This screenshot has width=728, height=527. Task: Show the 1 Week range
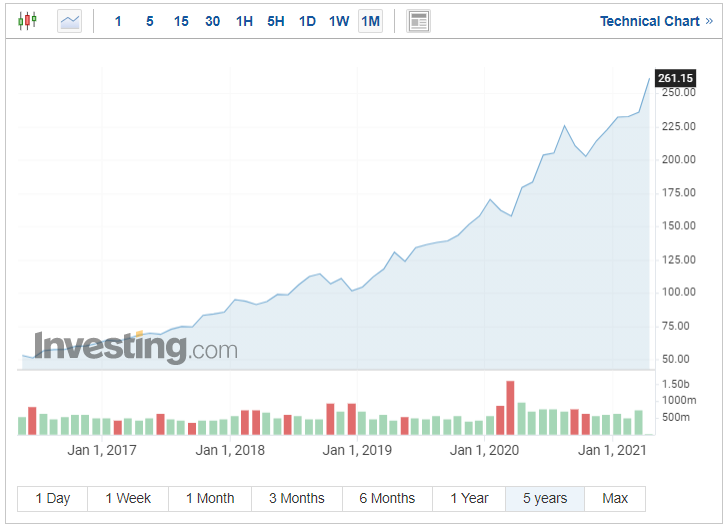tap(128, 498)
